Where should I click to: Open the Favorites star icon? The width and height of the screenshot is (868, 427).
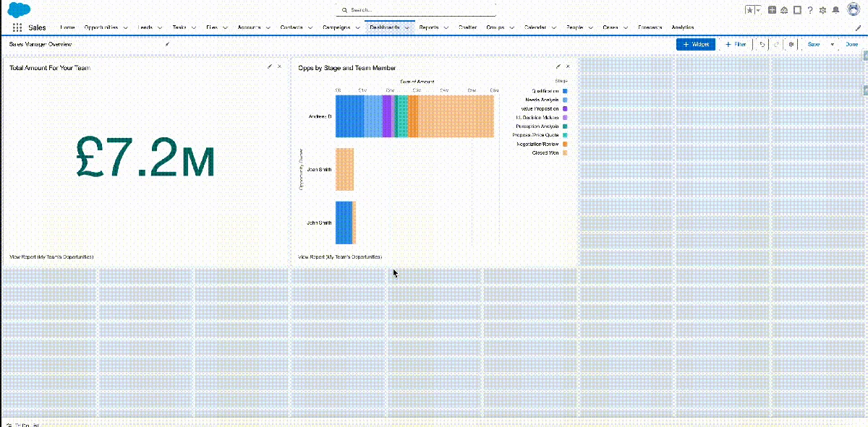[749, 10]
